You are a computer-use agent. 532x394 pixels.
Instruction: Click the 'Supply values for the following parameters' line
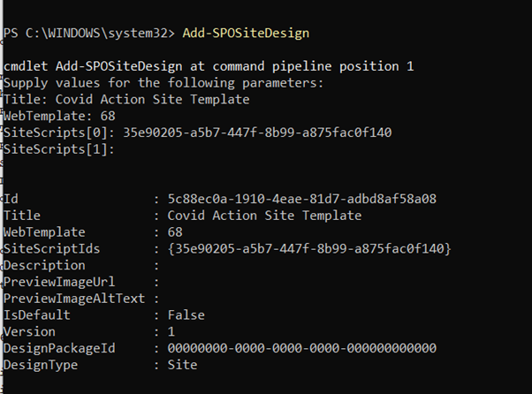pos(163,83)
